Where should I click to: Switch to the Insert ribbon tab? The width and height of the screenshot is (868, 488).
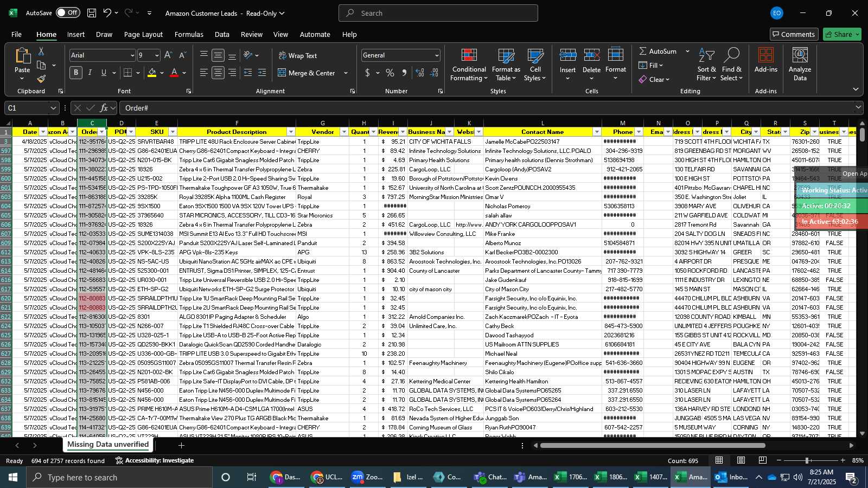(76, 34)
